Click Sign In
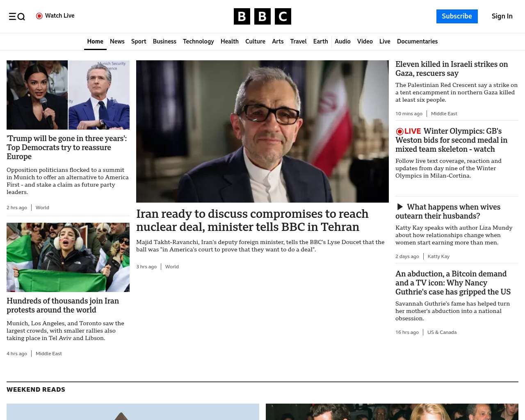This screenshot has height=420, width=525. pyautogui.click(x=502, y=16)
